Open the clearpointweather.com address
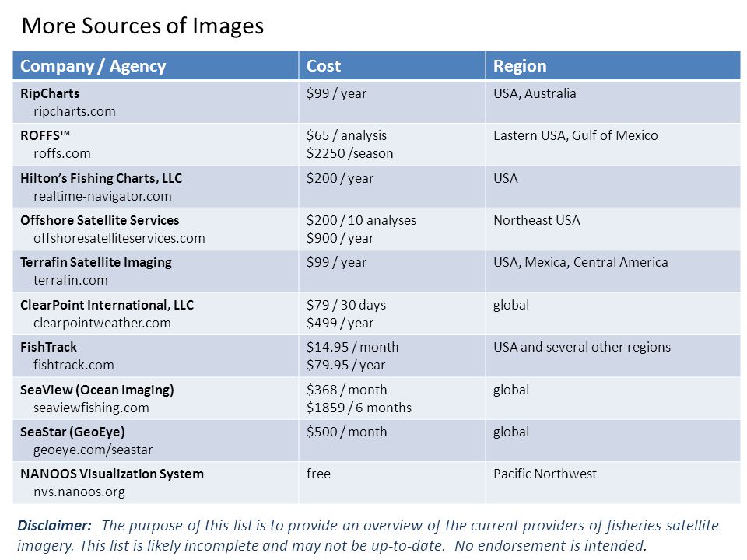Image resolution: width=747 pixels, height=560 pixels. 102,323
